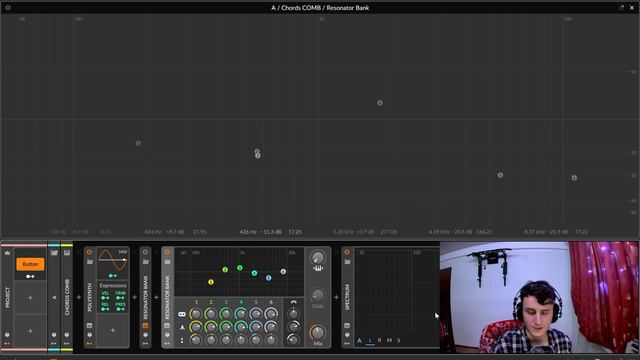This screenshot has height=360, width=640.
Task: Expand Spectrum remote controls panel
Action: [347, 335]
